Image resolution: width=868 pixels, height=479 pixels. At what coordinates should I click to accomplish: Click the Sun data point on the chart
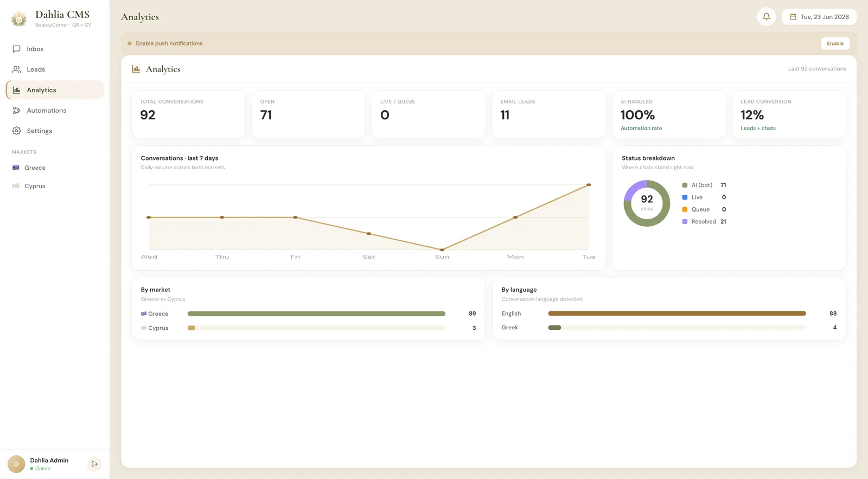[442, 250]
